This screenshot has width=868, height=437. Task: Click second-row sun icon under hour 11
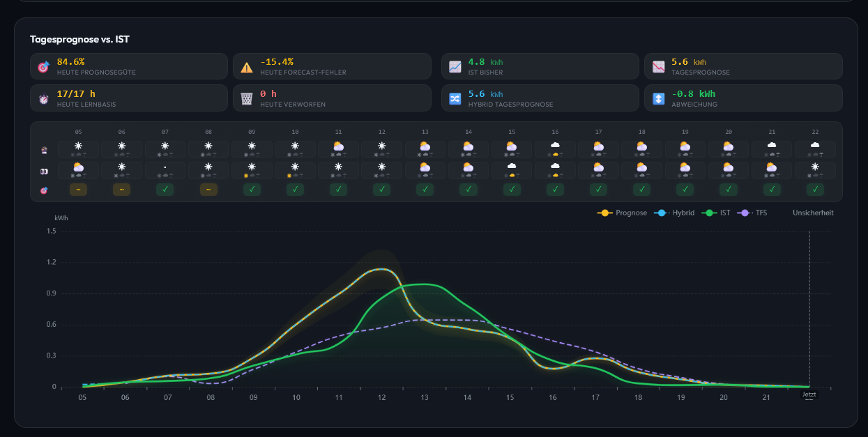tap(339, 167)
